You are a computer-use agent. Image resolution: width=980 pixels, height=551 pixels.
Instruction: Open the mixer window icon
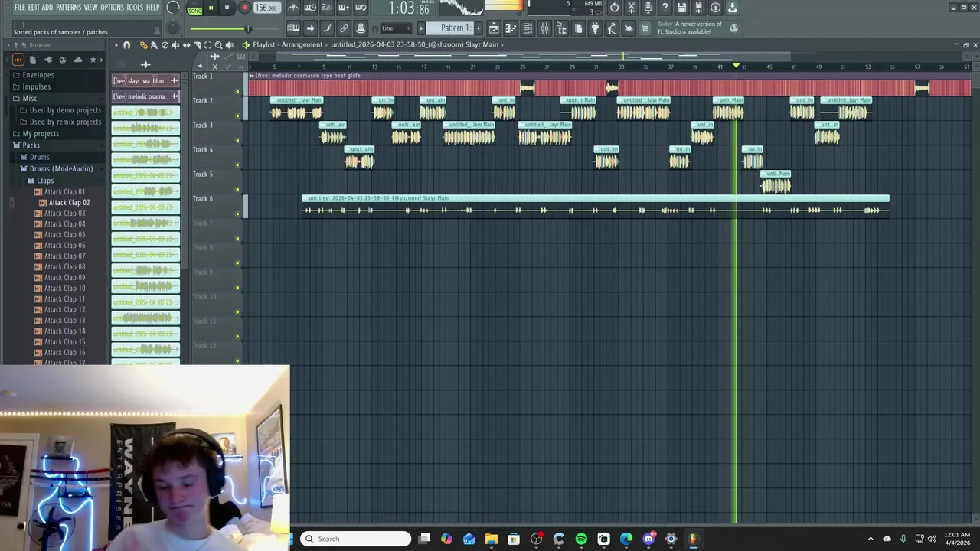pos(544,28)
